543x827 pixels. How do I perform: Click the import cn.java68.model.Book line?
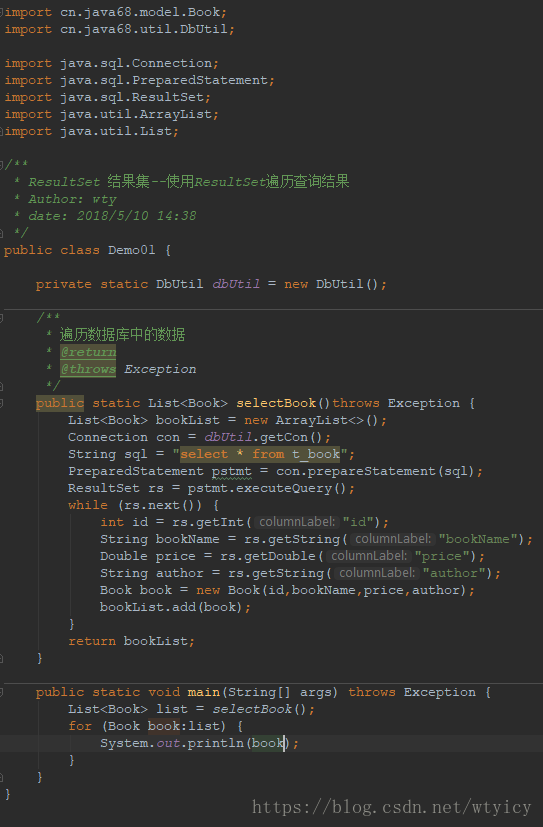pyautogui.click(x=115, y=12)
